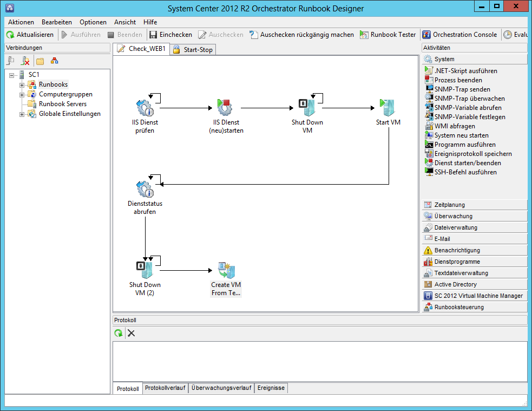Expand the E-Mail activity category
This screenshot has width=532, height=411.
point(475,239)
